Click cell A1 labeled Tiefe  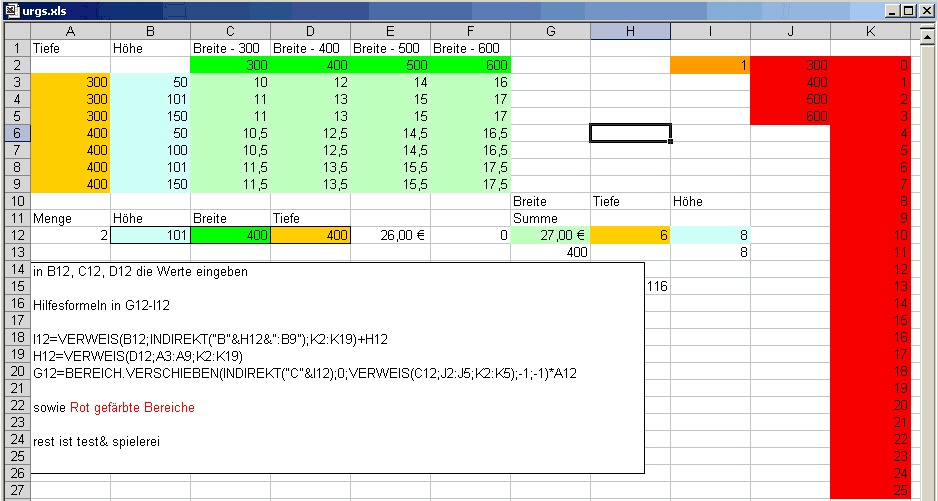[71, 48]
